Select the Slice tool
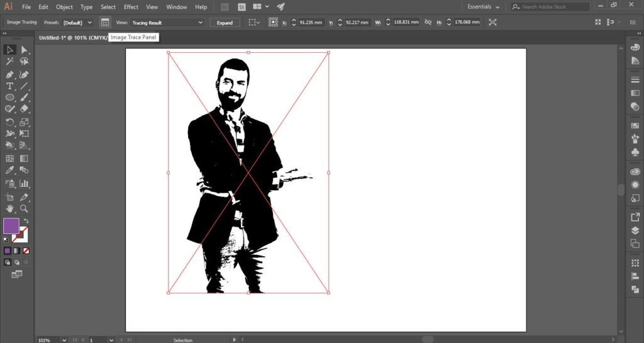The width and height of the screenshot is (644, 343). (x=24, y=197)
